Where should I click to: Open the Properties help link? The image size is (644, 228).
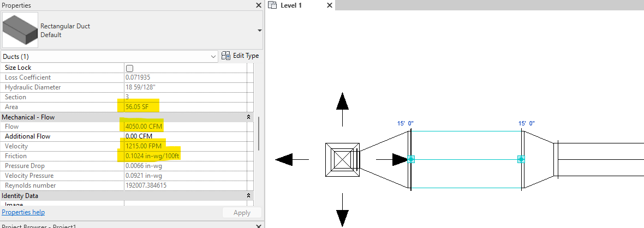pos(23,212)
